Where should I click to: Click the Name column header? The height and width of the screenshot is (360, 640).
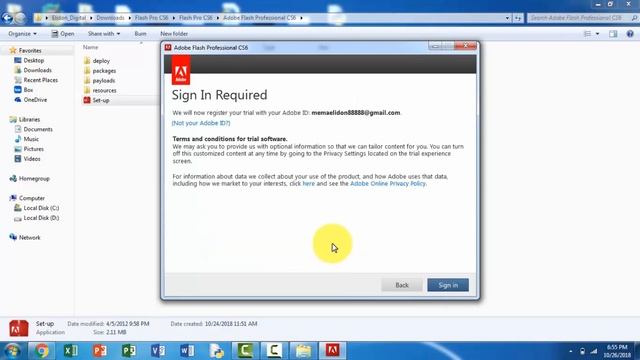[91, 47]
